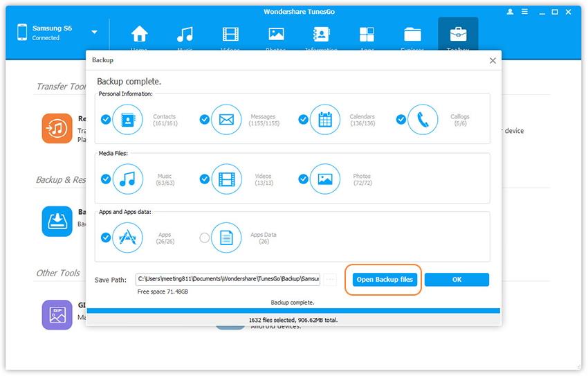
Task: Click Open Backup files button
Action: point(385,280)
